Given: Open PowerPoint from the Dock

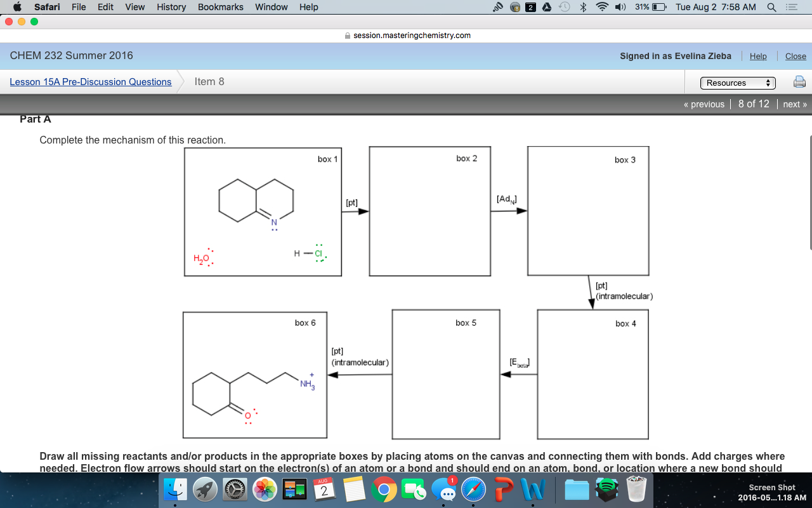Looking at the screenshot, I should (x=504, y=490).
